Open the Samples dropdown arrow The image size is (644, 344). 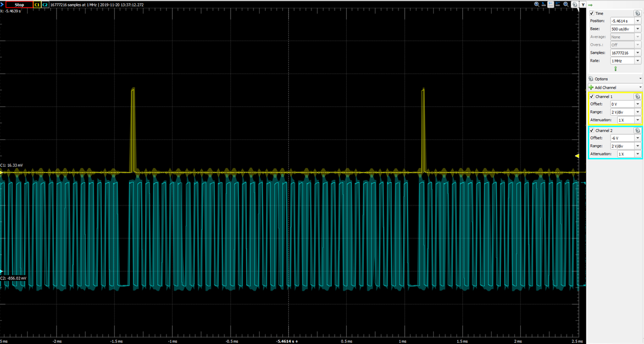tap(638, 53)
